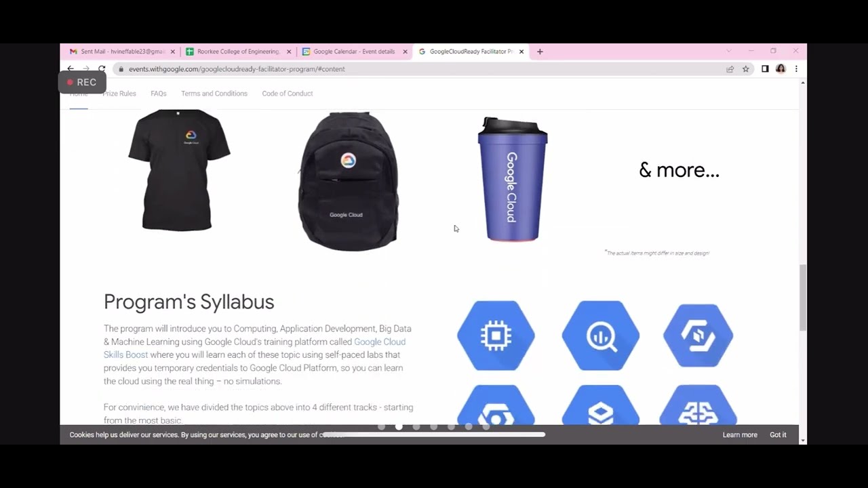Click the Google Cloud backpack image
The width and height of the screenshot is (868, 488).
click(x=349, y=181)
